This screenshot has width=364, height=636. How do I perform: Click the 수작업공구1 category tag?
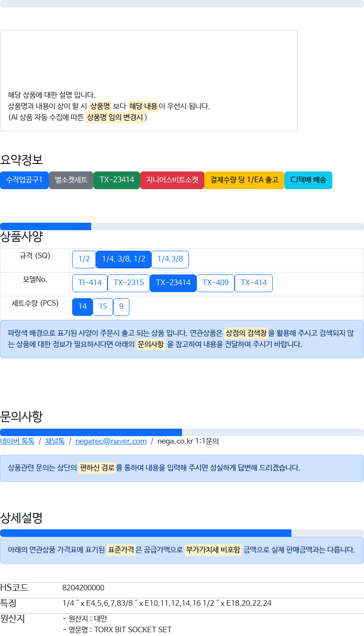(x=24, y=180)
